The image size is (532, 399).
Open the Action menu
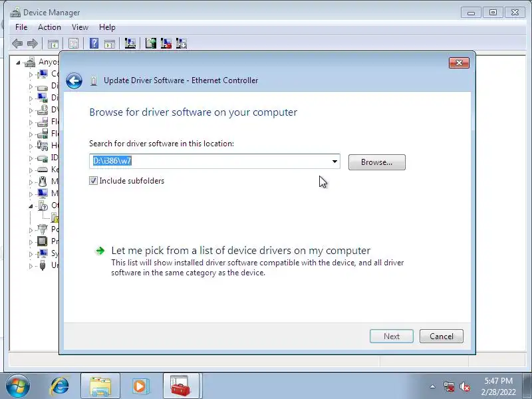coord(49,27)
